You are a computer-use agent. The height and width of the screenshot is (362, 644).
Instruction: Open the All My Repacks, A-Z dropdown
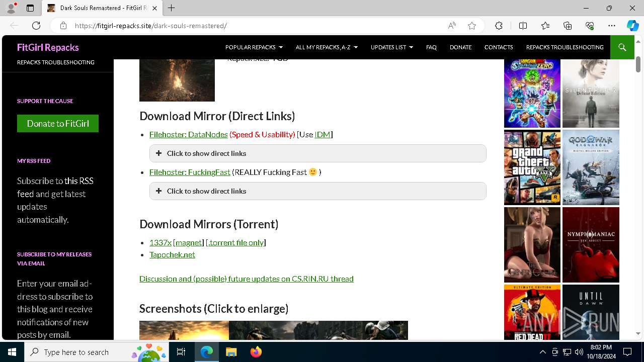tap(327, 47)
